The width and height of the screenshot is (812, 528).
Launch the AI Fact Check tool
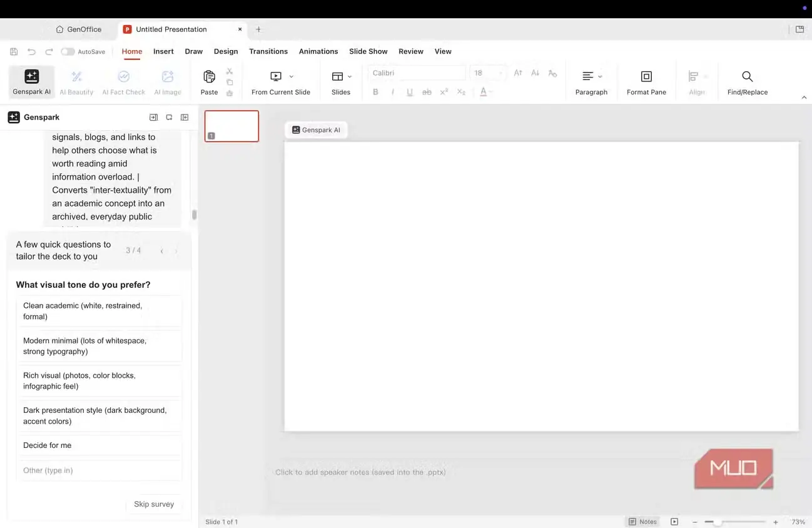pyautogui.click(x=123, y=82)
